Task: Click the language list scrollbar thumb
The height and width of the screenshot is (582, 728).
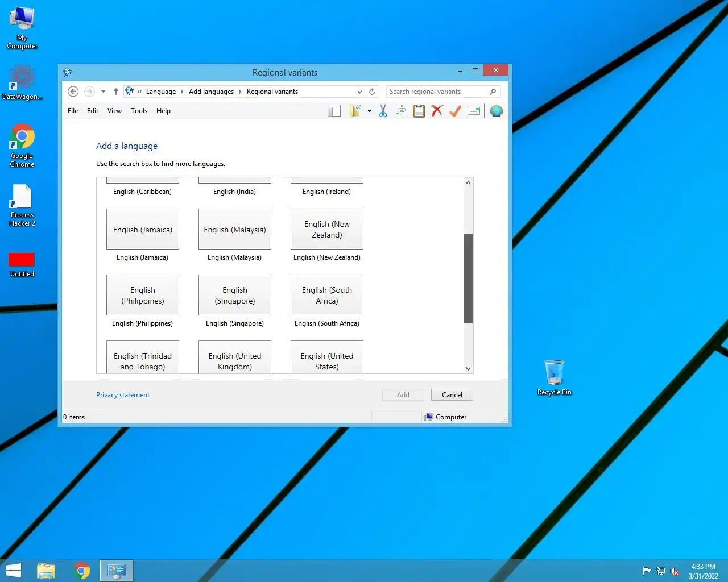Action: click(468, 278)
